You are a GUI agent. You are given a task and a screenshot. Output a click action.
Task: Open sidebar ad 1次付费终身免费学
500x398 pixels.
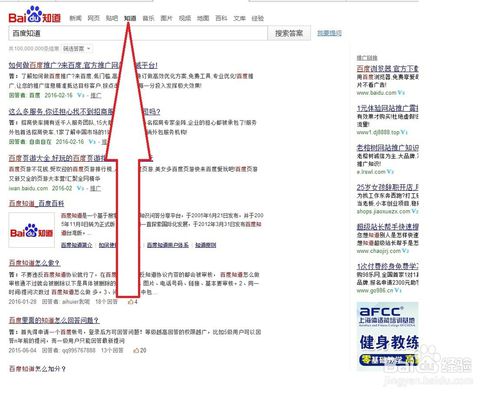click(388, 266)
